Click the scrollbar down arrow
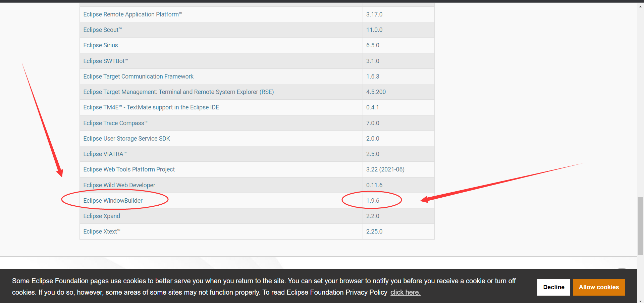 pos(640,301)
